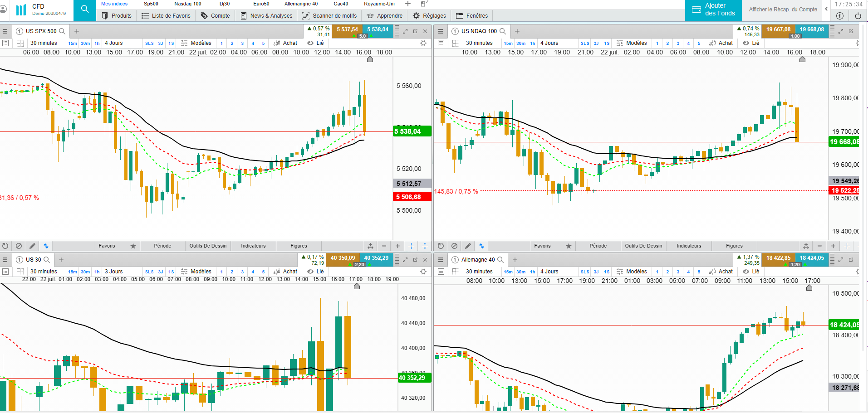The width and height of the screenshot is (868, 413).
Task: Open the 4 Jours range dropdown on US NDAQ 100
Action: (x=549, y=43)
